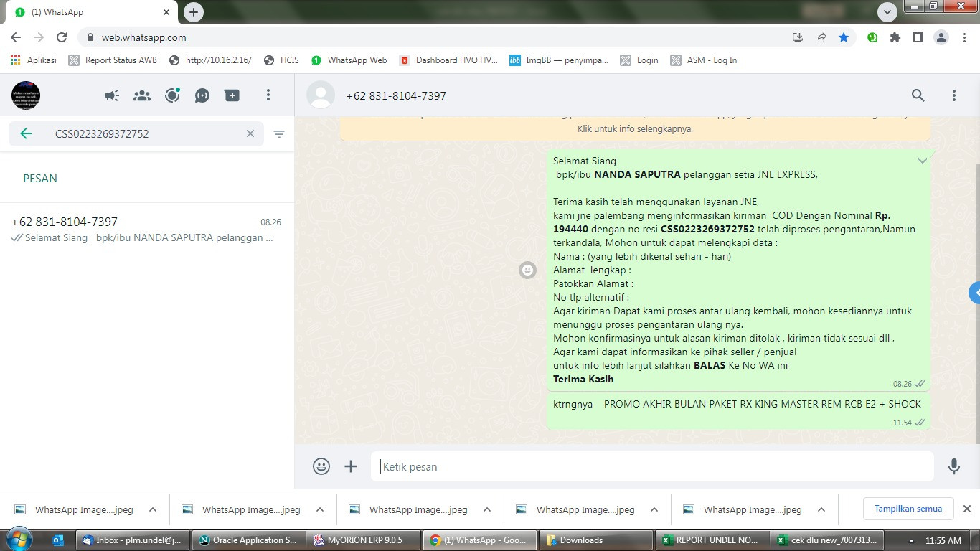Open the Outlook icon in taskbar
980x551 pixels.
58,540
